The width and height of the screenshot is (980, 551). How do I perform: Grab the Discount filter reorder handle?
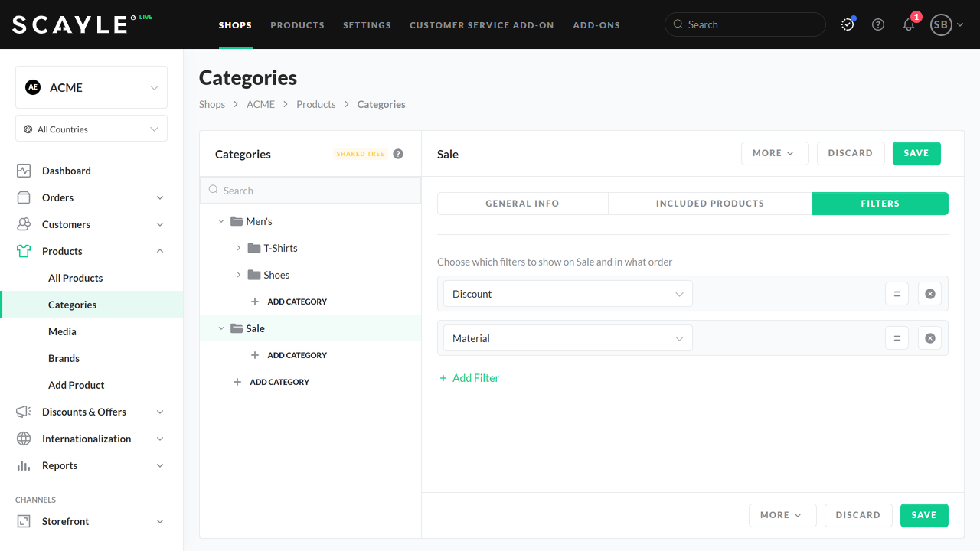(x=897, y=294)
